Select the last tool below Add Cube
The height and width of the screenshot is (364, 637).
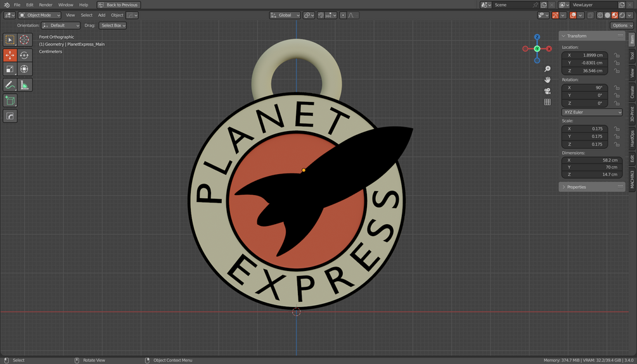click(10, 116)
